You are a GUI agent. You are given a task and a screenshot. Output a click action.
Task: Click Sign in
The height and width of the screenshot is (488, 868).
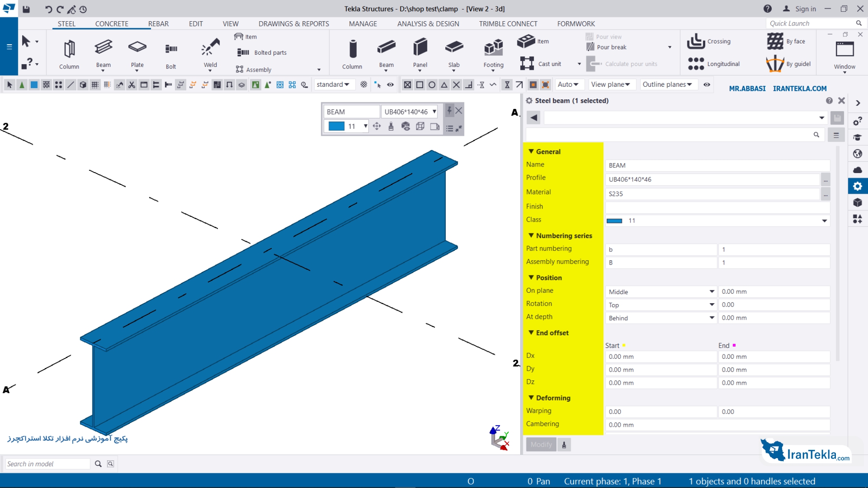800,9
